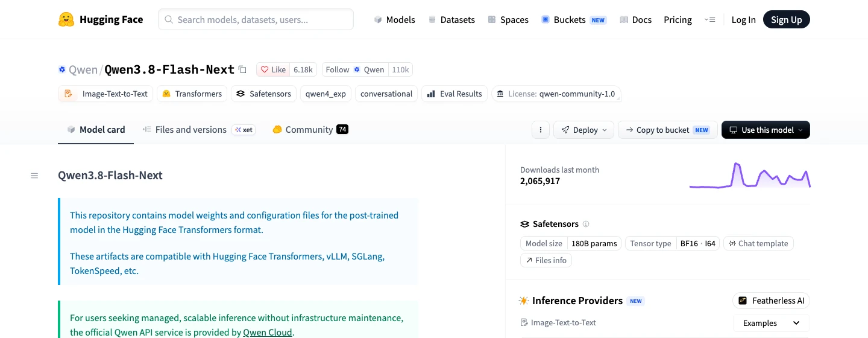Click the Sign Up button

[787, 20]
